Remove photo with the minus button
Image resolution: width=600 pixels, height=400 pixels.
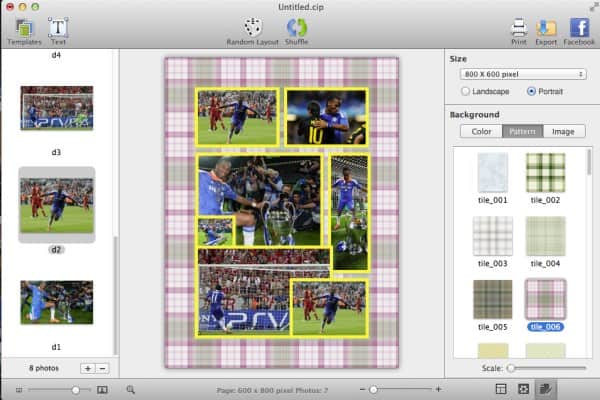coord(103,369)
